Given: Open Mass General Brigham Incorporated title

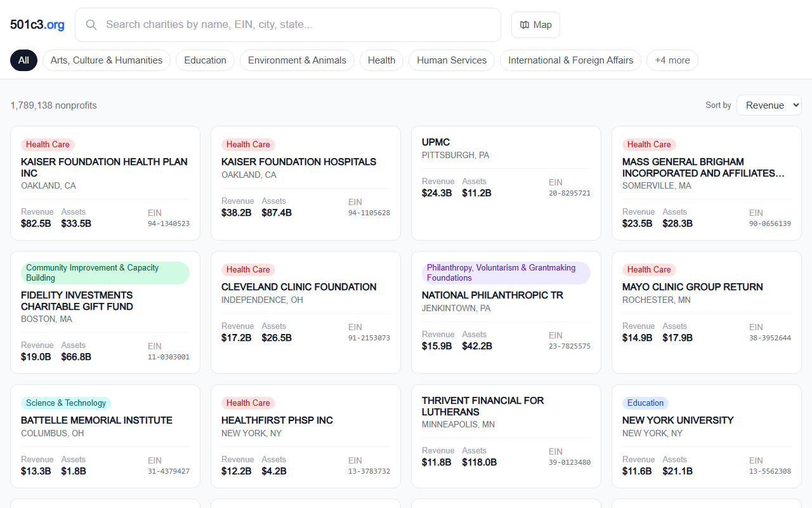Looking at the screenshot, I should (704, 168).
